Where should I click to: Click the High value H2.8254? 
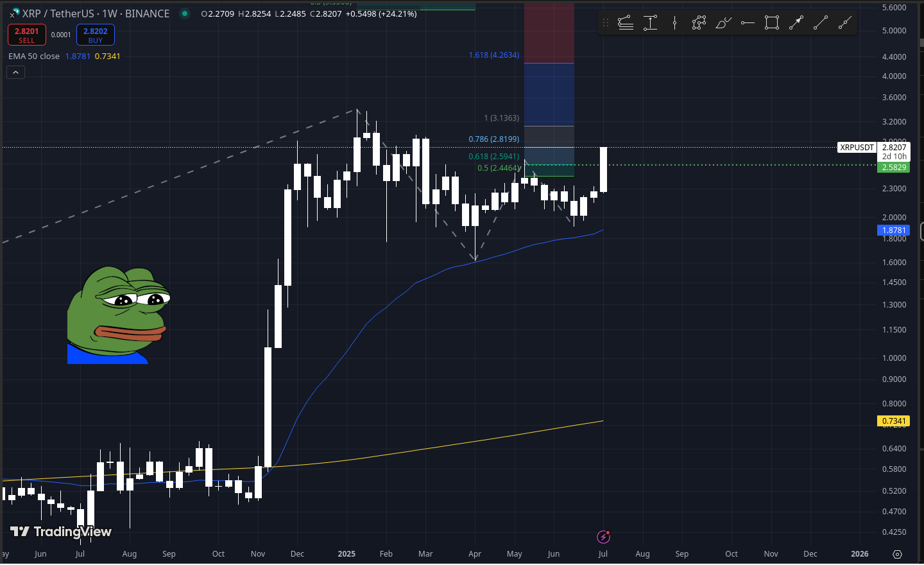pos(254,13)
